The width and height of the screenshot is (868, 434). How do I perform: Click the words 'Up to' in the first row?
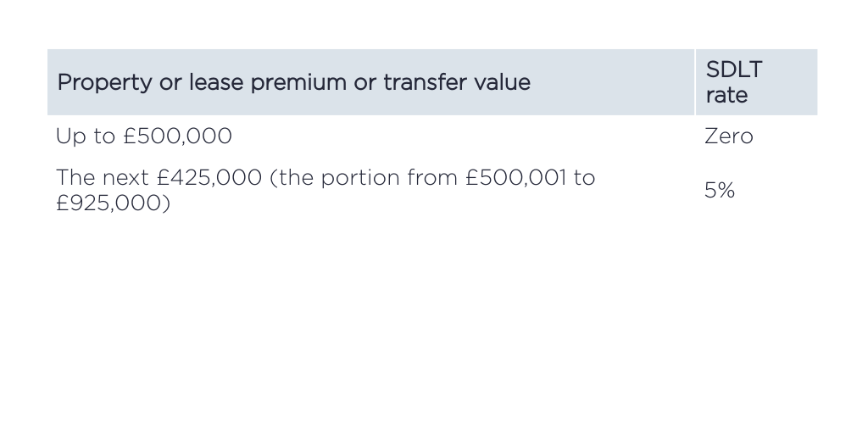click(86, 136)
